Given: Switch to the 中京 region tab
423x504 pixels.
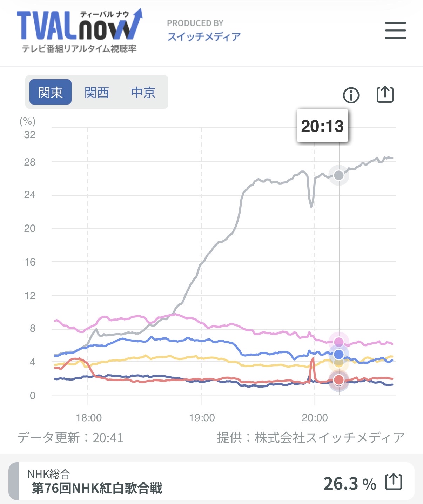Looking at the screenshot, I should click(x=143, y=92).
